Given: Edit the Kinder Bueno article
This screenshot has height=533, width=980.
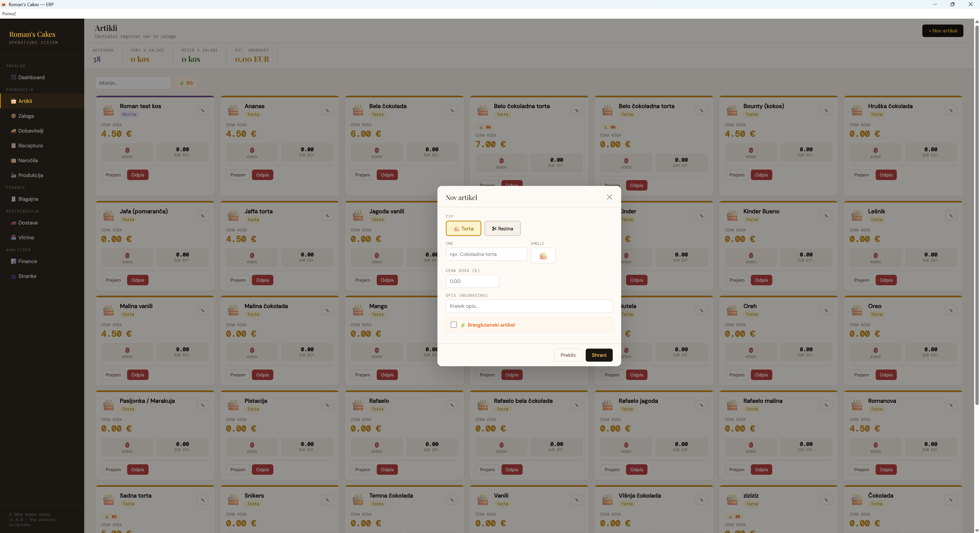Looking at the screenshot, I should click(x=826, y=216).
